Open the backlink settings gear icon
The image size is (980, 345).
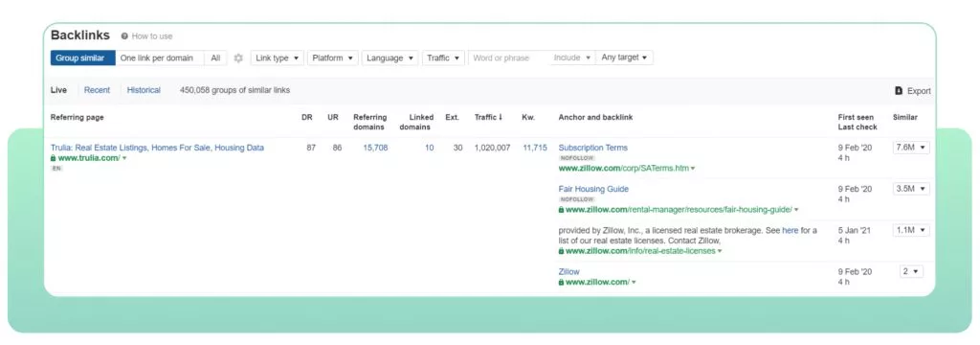238,58
